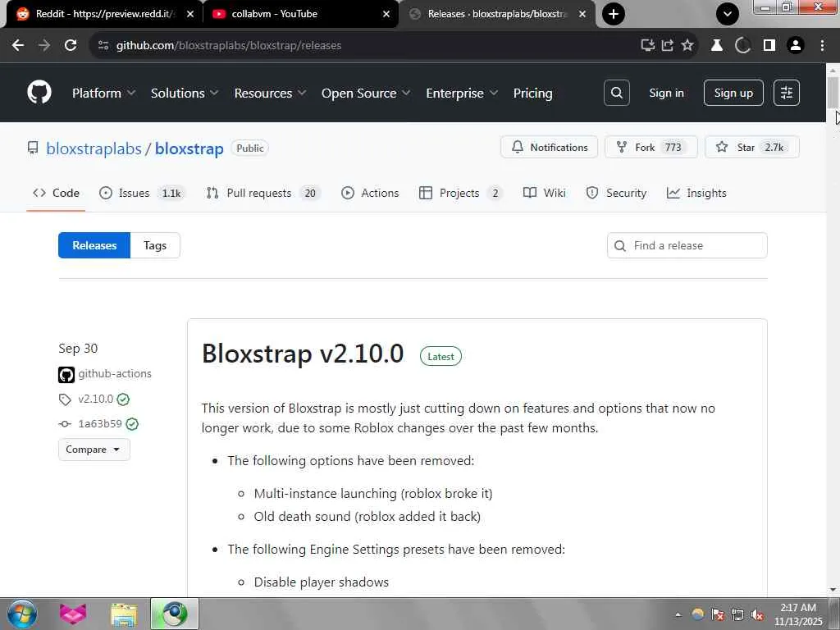Image resolution: width=840 pixels, height=630 pixels.
Task: Click the network tray icon
Action: (737, 614)
